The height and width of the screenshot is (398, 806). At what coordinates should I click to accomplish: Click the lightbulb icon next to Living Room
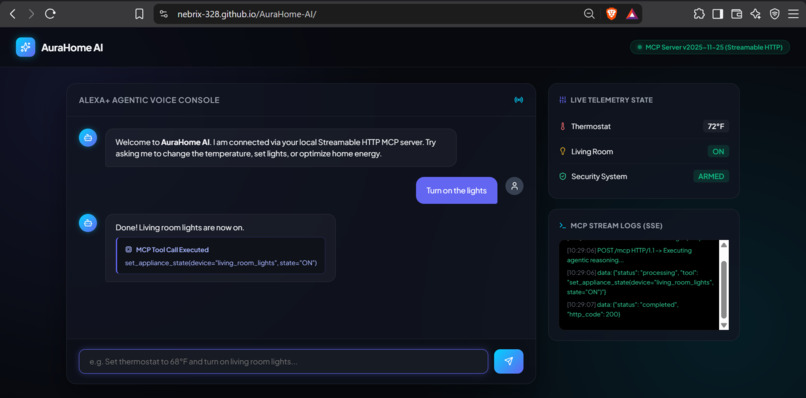(562, 151)
